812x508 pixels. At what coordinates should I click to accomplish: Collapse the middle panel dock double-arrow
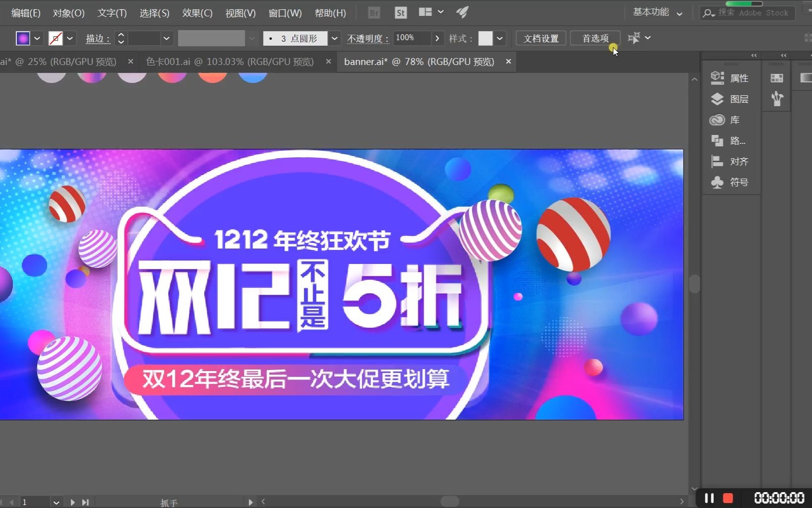point(784,55)
